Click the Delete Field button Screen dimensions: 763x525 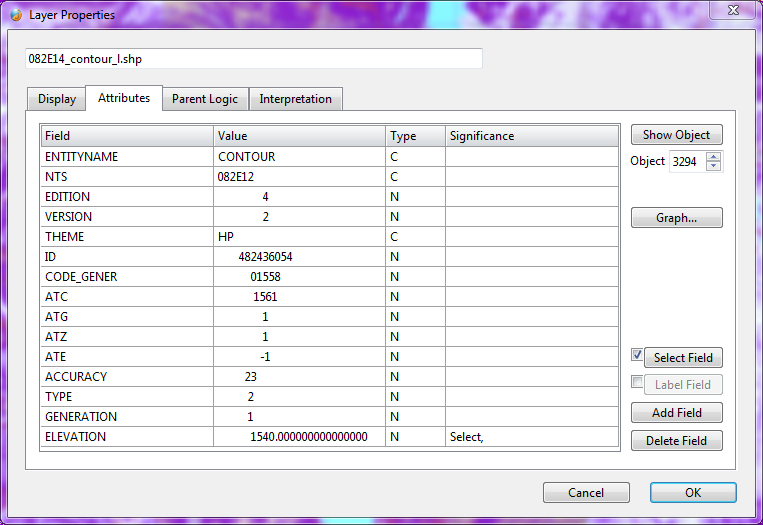coord(676,441)
